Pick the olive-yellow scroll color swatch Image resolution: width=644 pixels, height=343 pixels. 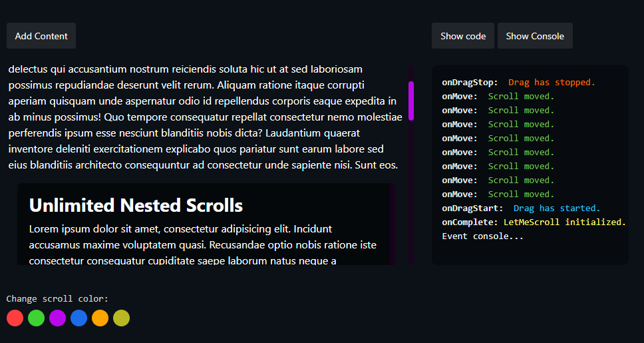pyautogui.click(x=122, y=318)
